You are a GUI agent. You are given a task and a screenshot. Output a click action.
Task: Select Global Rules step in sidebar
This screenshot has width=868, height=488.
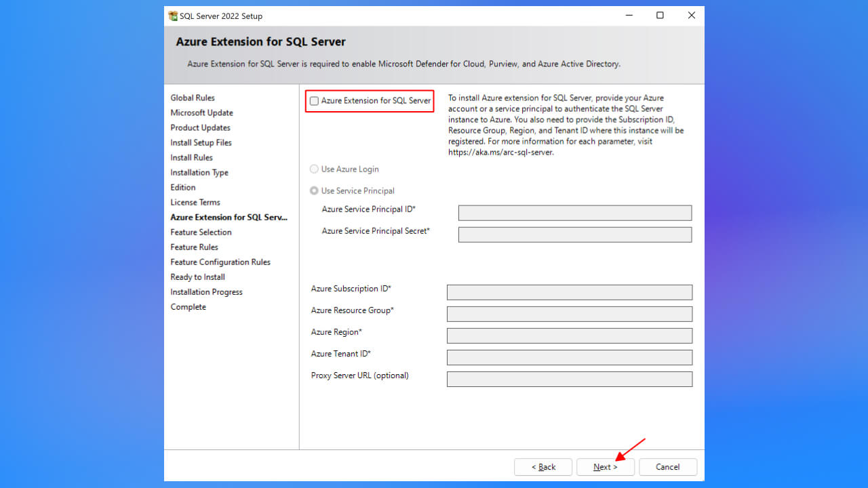click(x=193, y=98)
